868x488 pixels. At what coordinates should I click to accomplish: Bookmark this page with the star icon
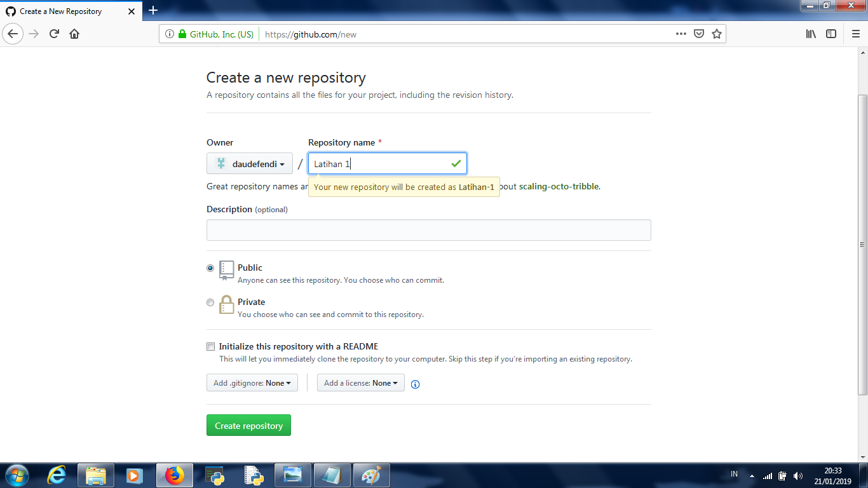pyautogui.click(x=717, y=34)
